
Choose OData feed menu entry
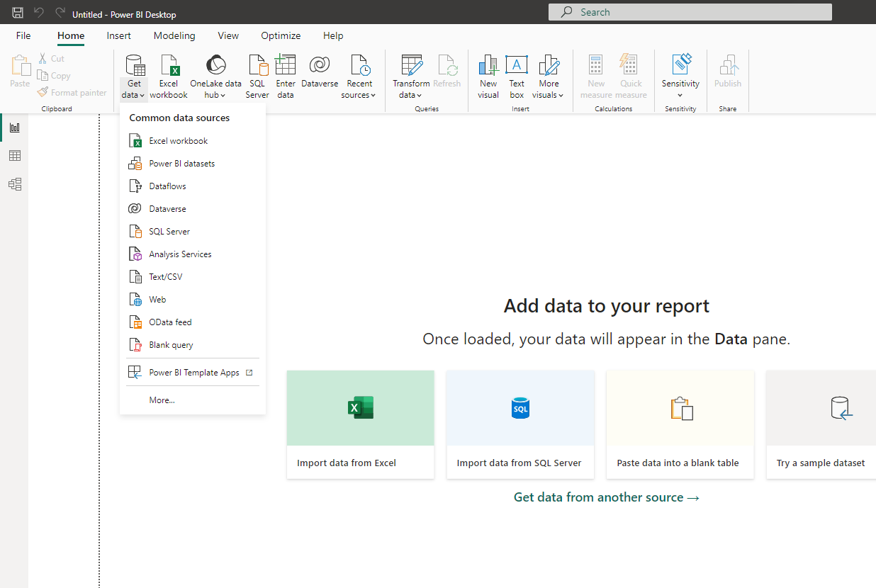point(193,322)
